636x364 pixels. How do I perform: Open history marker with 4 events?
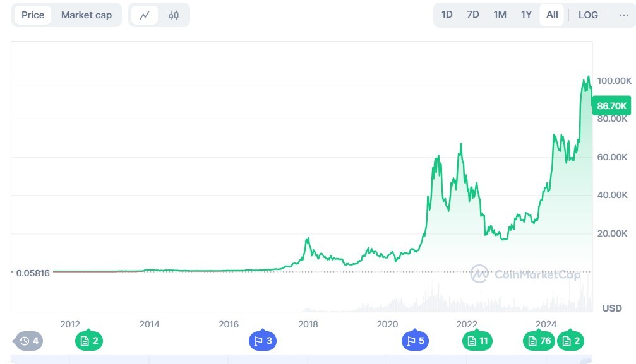[28, 341]
